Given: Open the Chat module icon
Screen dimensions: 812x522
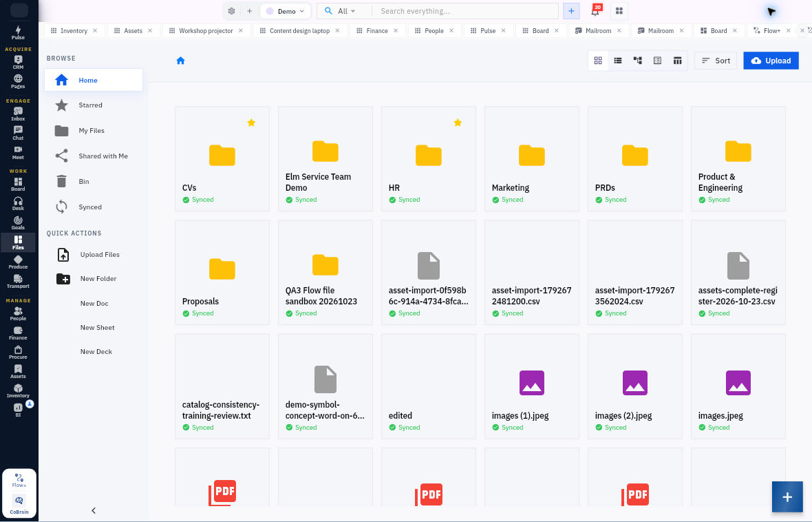Looking at the screenshot, I should [18, 133].
